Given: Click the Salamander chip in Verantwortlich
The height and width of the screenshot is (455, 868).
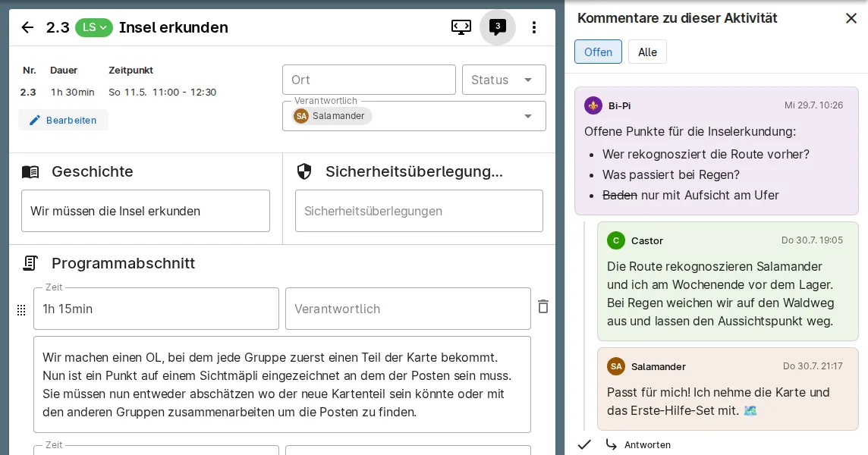Looking at the screenshot, I should [x=332, y=116].
